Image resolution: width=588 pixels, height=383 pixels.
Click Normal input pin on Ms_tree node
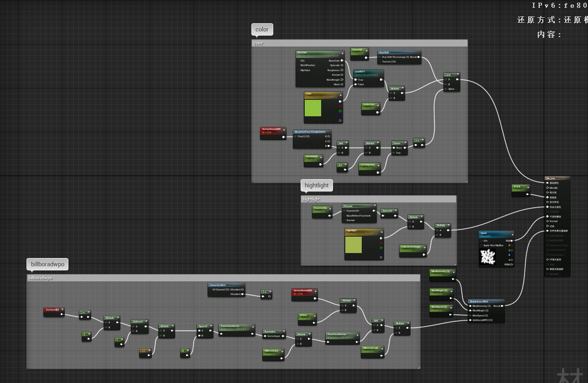pos(548,221)
